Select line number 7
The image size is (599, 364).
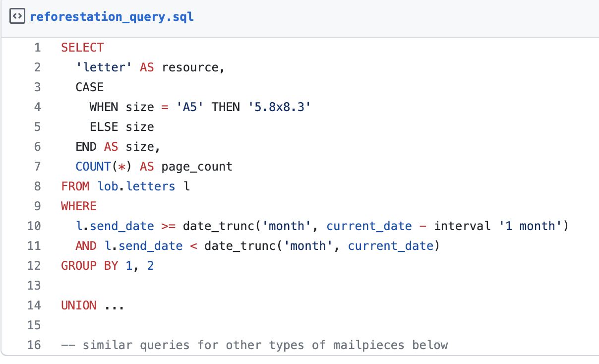tap(37, 167)
